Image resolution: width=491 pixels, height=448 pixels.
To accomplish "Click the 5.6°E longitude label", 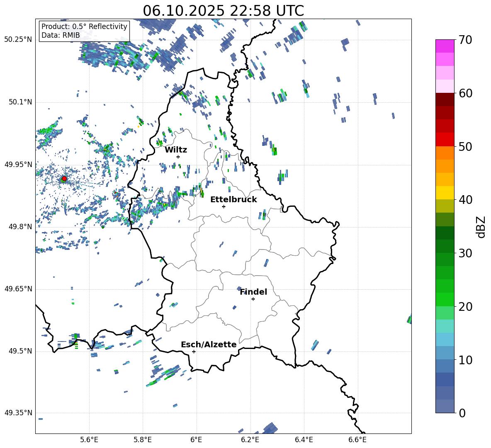I will coord(89,440).
